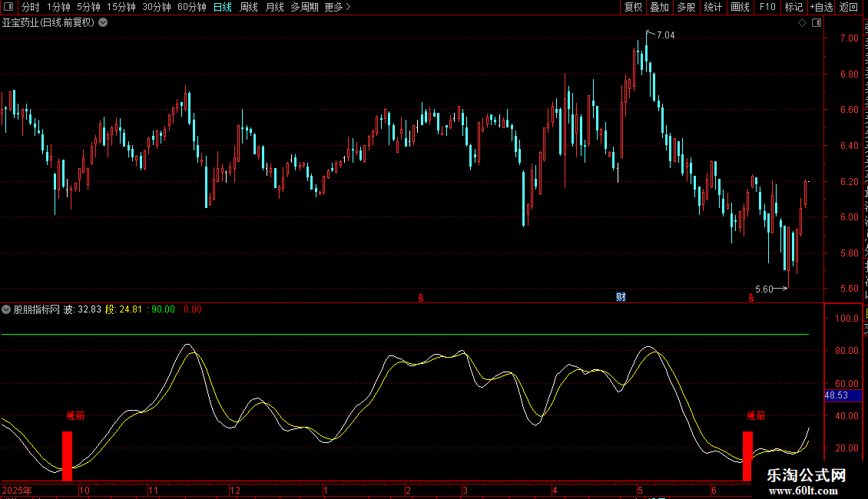
Task: Switch to 日线 daily chart
Action: click(223, 7)
